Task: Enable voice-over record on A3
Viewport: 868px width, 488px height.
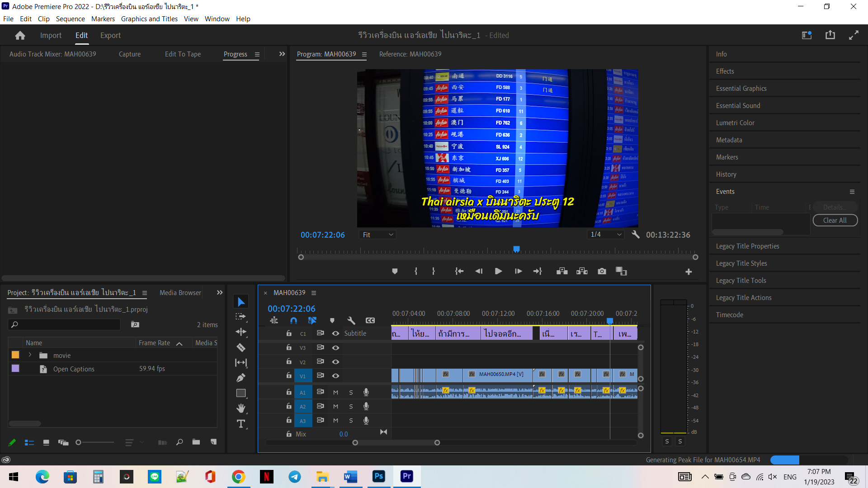Action: point(366,421)
